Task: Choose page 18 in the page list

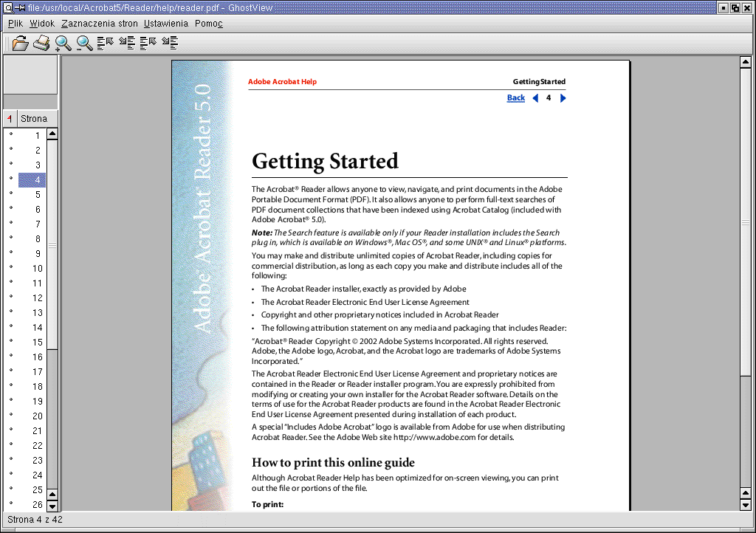Action: (32, 387)
